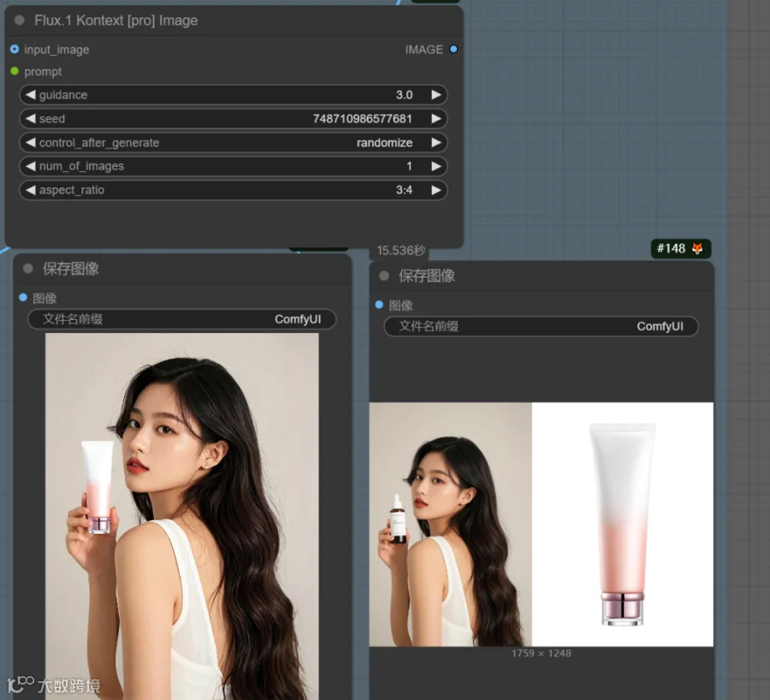
Task: Click the right 文件名前缀 ComfyUI field
Action: [x=541, y=326]
